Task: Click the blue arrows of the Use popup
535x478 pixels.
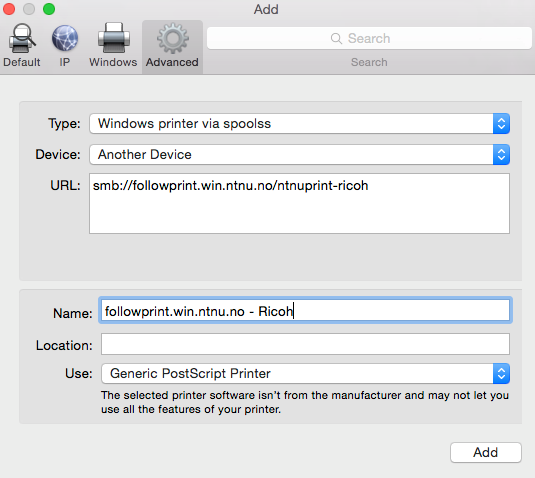Action: tap(501, 374)
